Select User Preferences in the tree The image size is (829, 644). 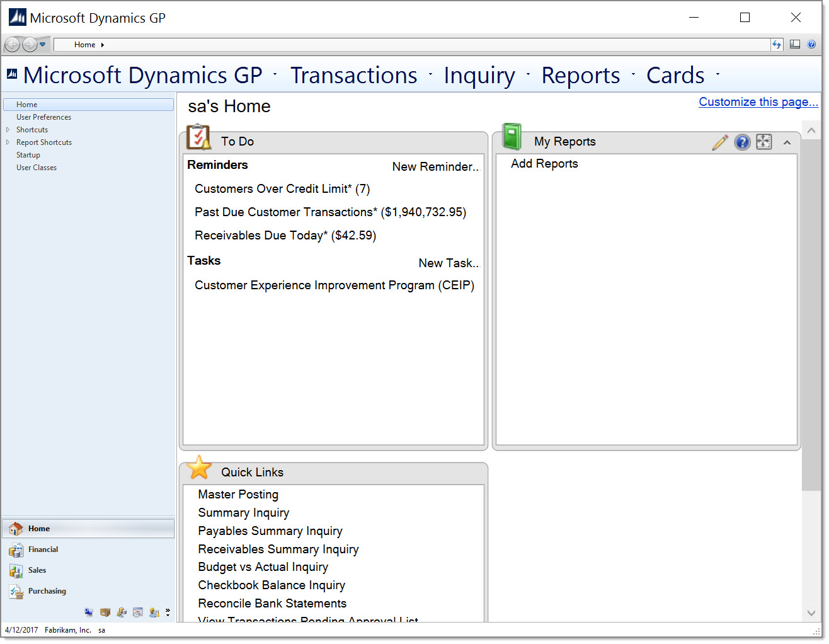(43, 117)
